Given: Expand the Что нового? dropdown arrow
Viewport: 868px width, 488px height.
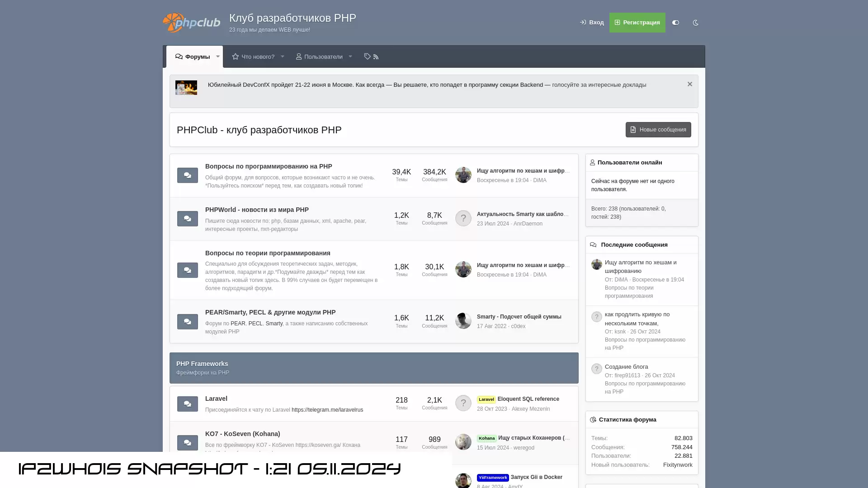Looking at the screenshot, I should [x=283, y=56].
